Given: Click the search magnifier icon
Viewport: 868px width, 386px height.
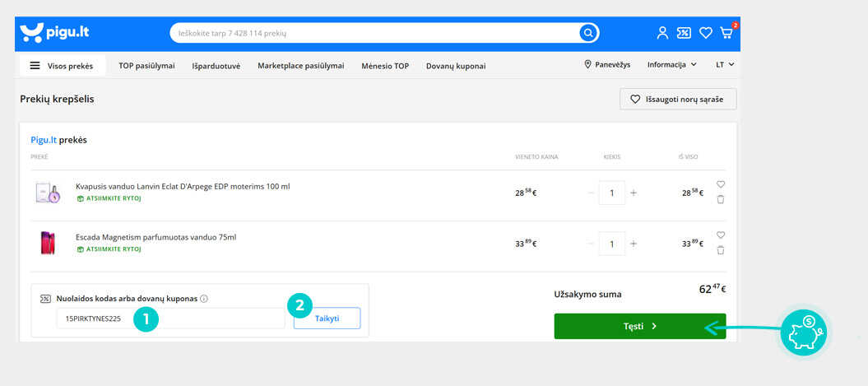Looking at the screenshot, I should 588,33.
